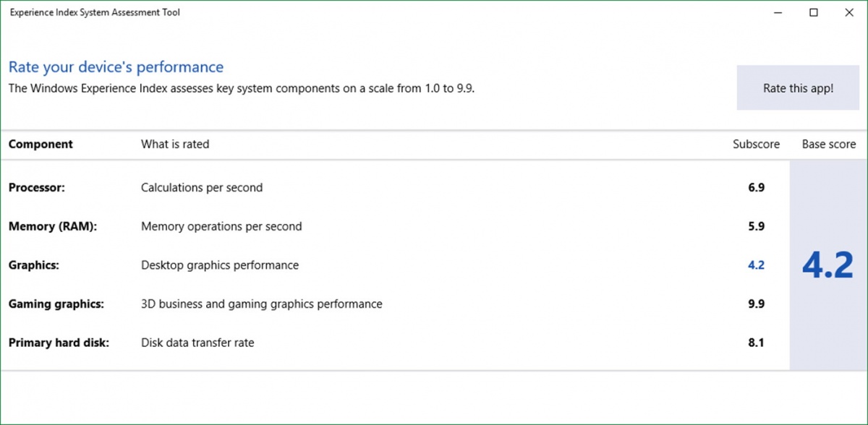Click the Processor subscore 6.9
Screen dimensions: 868x425
pos(757,187)
